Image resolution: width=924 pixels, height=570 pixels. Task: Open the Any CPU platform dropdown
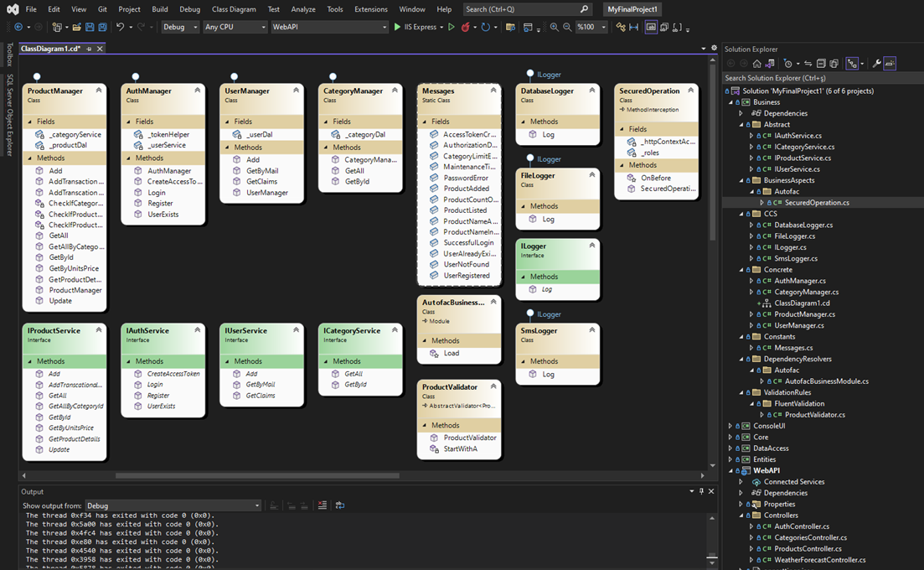pos(235,27)
